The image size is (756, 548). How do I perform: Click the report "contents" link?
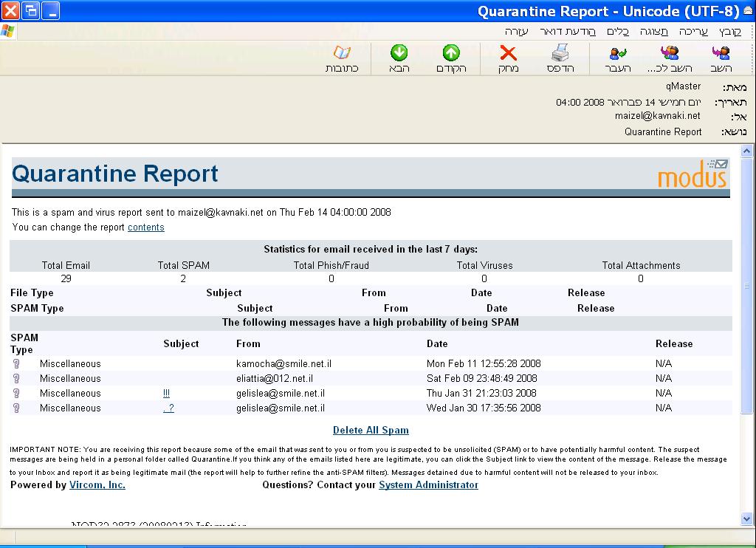[x=145, y=227]
